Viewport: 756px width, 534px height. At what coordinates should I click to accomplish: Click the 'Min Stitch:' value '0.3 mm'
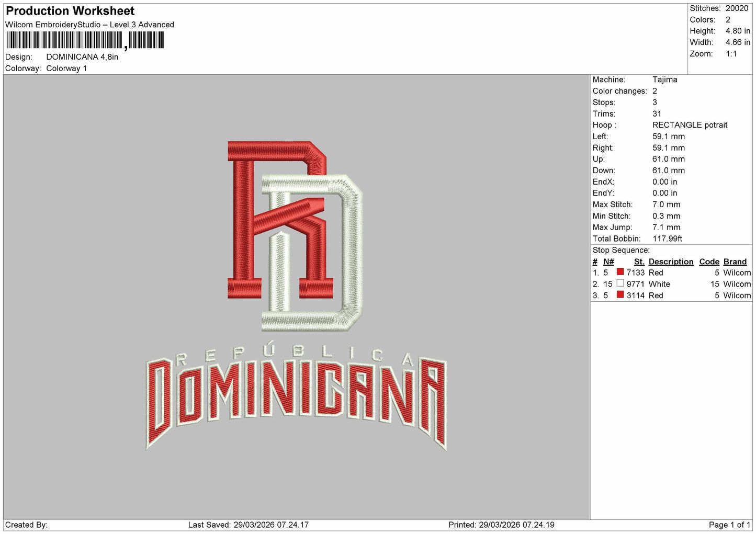666,216
